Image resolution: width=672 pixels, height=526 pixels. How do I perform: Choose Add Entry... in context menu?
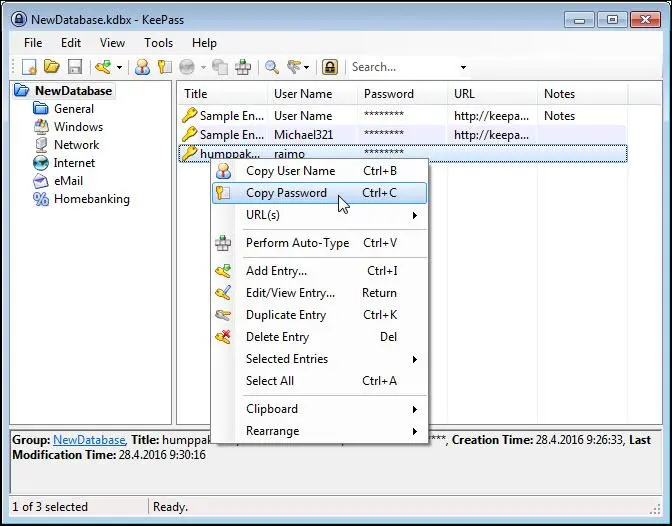click(320, 271)
